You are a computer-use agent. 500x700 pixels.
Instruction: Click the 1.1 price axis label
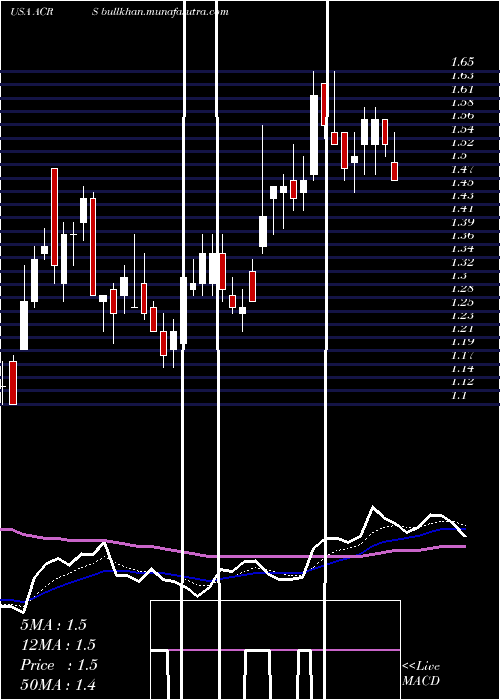pyautogui.click(x=459, y=395)
